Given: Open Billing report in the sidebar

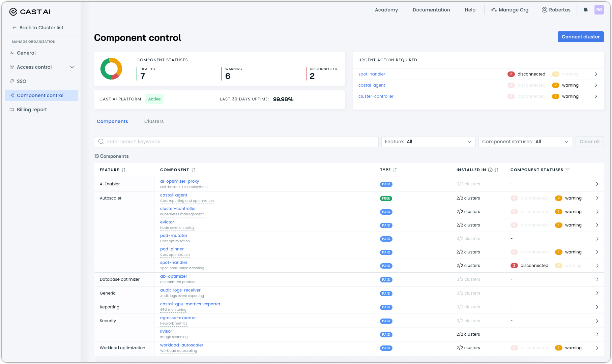Looking at the screenshot, I should pos(41,110).
